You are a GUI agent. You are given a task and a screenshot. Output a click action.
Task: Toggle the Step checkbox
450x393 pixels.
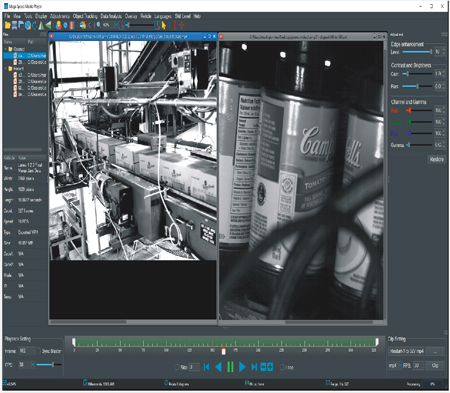point(177,367)
